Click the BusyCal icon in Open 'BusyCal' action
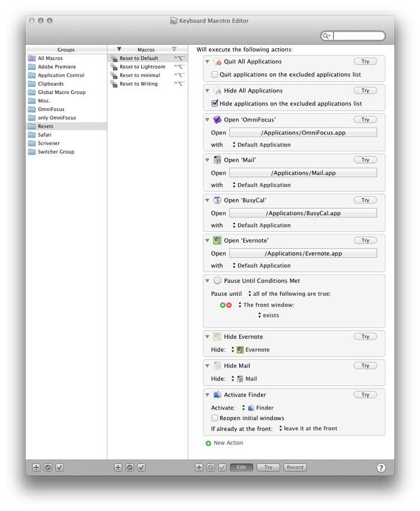 point(217,200)
